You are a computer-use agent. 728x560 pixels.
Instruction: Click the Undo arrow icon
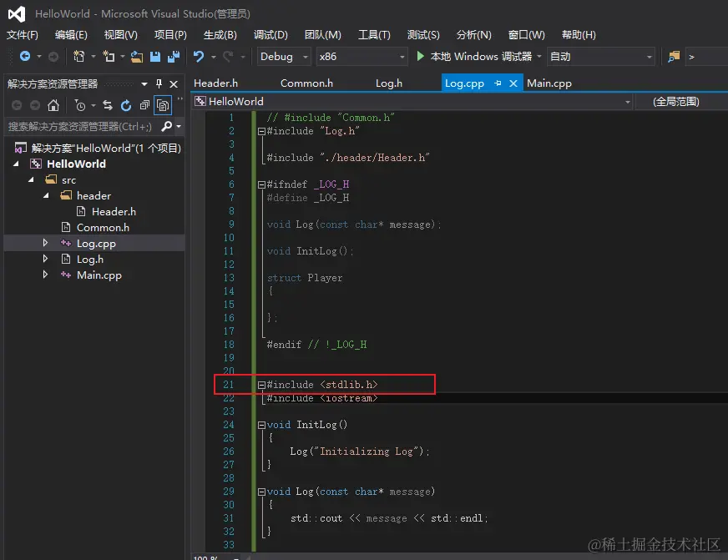[199, 57]
